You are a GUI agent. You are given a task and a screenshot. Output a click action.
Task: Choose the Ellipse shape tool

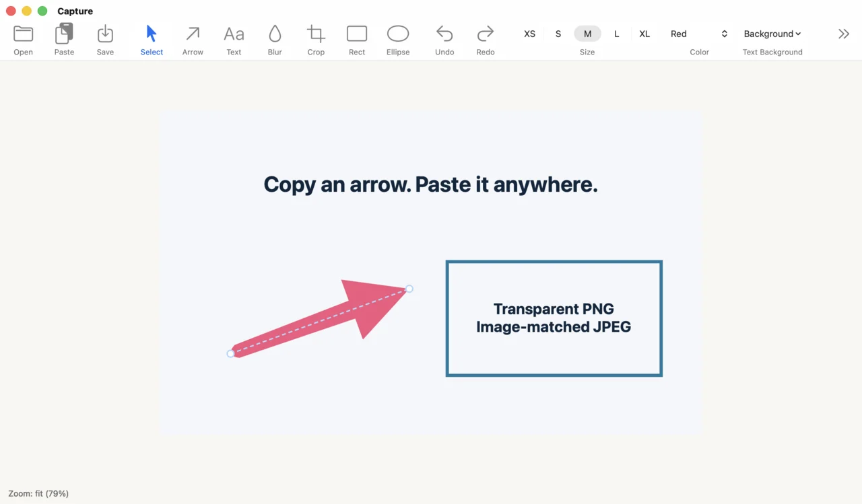pos(398,40)
